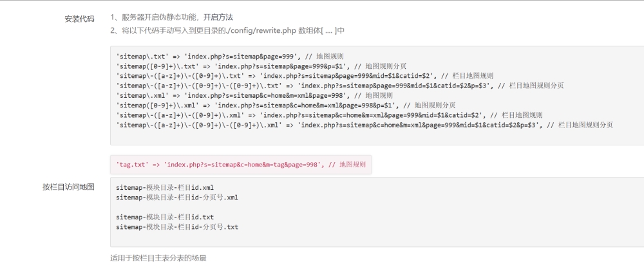Click the 适用于按栏目主表分表的场景 hint text
644x276 pixels.
[158, 259]
